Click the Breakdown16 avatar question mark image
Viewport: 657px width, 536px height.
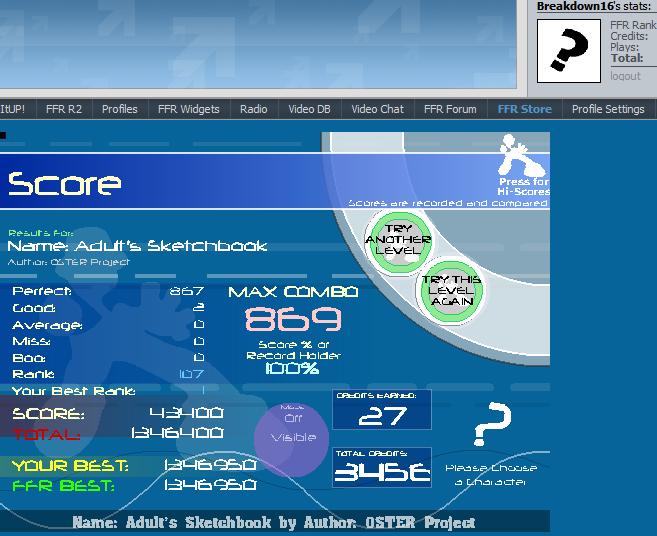[569, 51]
